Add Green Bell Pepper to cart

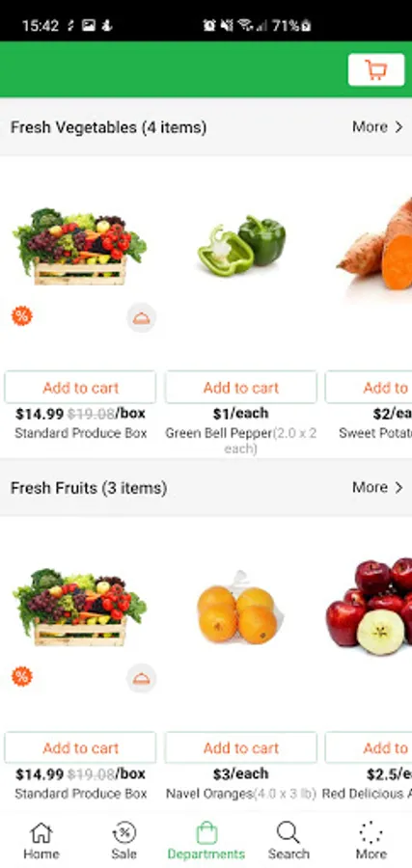[x=241, y=387]
